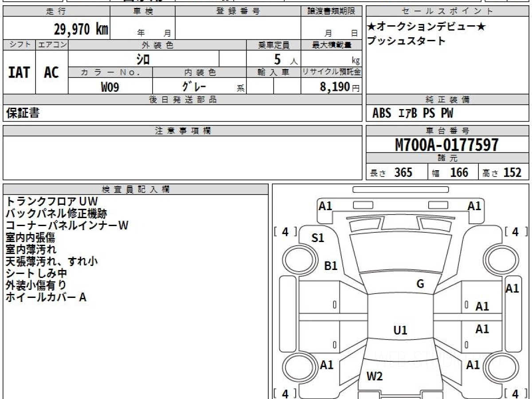Click the W2 mark on the diagram
532x399 pixels.
[375, 377]
